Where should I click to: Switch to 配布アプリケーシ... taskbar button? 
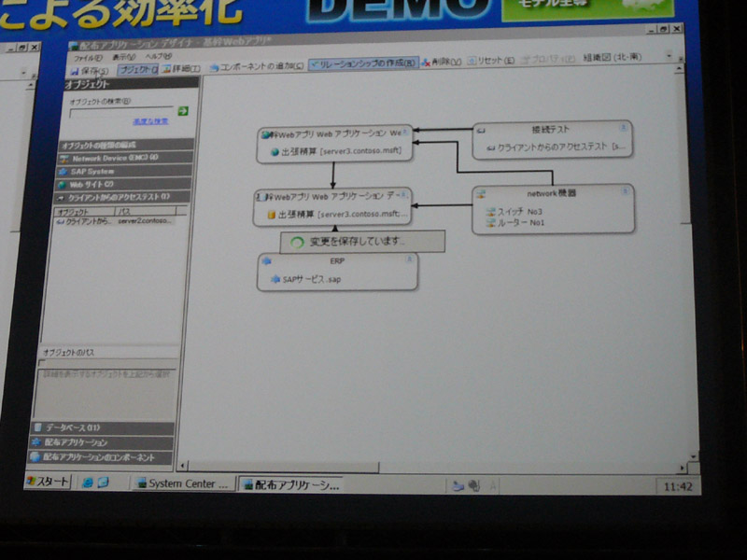291,484
